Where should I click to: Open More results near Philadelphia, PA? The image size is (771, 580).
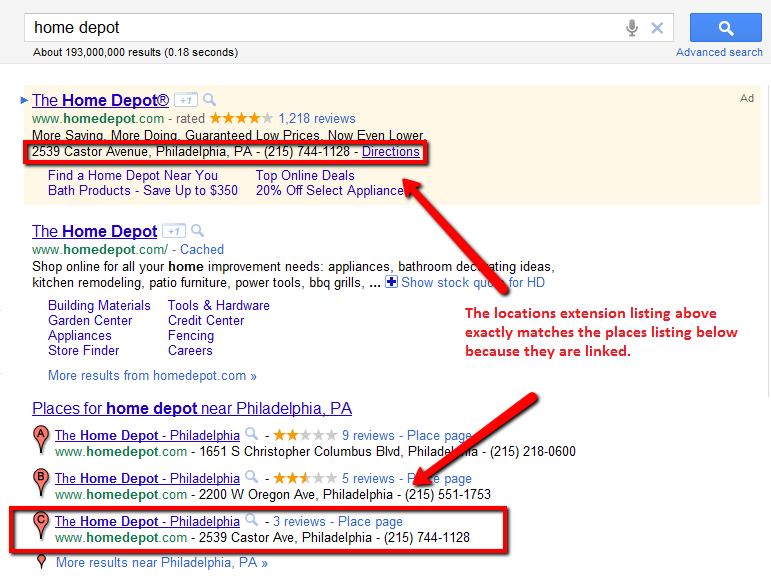161,563
